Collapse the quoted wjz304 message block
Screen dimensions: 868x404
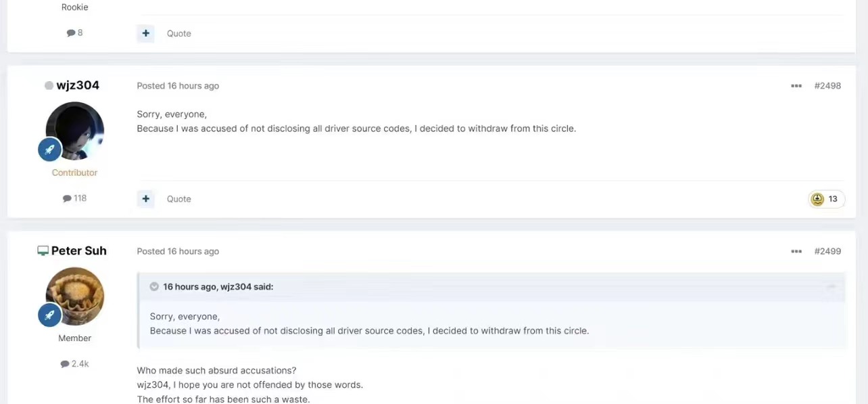click(x=831, y=287)
